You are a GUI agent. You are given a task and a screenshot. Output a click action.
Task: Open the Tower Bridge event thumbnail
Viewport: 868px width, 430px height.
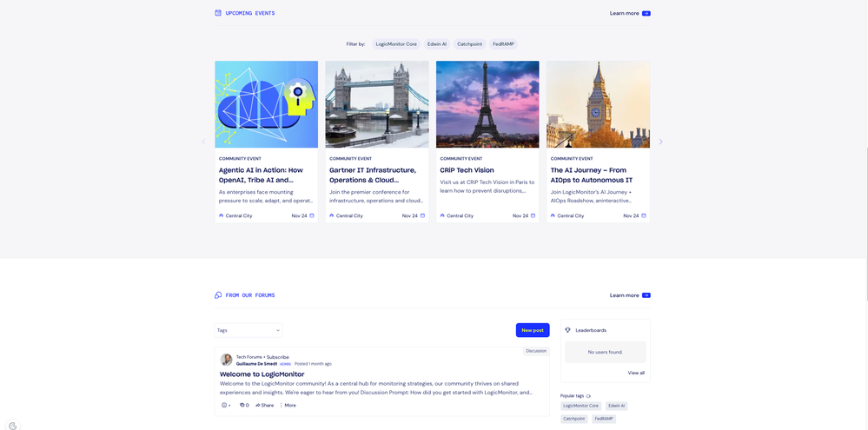click(377, 104)
